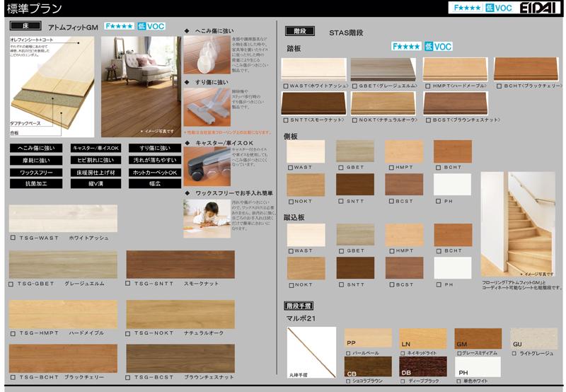Click the 低VOC badge beside アトムフィットGM

point(151,26)
